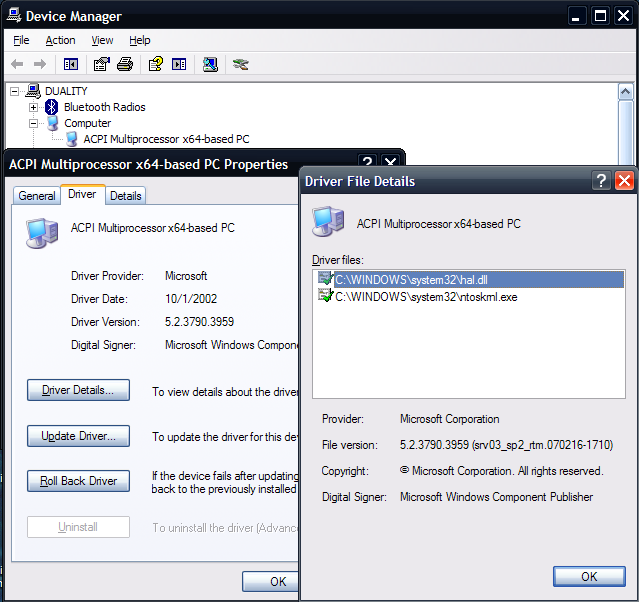Click the File version value text
639x602 pixels.
coord(506,445)
